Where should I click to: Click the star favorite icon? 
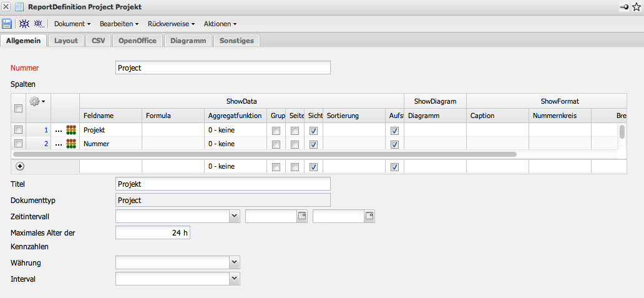coord(636,7)
